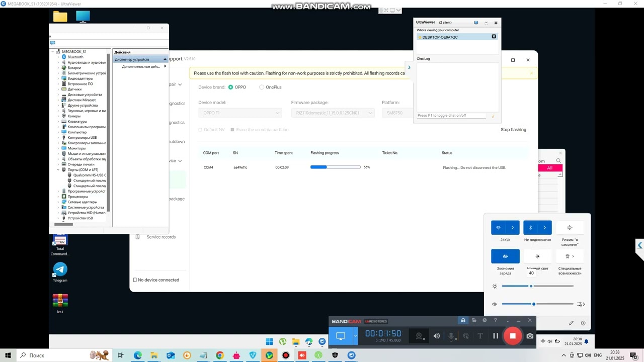This screenshot has width=644, height=362.
Task: Edit quick settings with pencil icon
Action: point(571,323)
